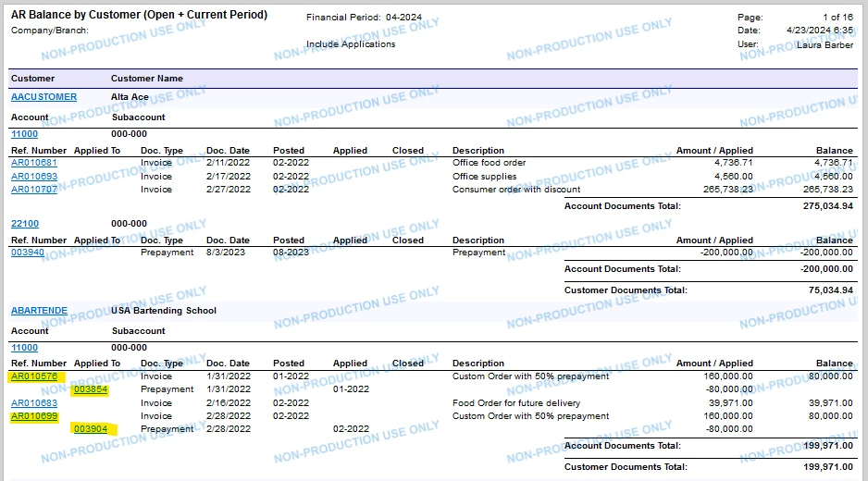Screen dimensions: 868x481
Task: Open highlighted prepayment 003854
Action: pos(91,389)
